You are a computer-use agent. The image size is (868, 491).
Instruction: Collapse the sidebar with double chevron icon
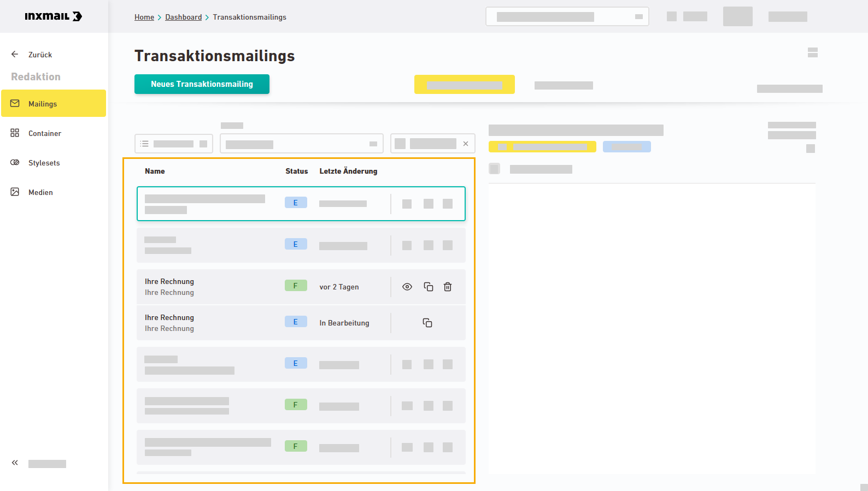coord(15,463)
